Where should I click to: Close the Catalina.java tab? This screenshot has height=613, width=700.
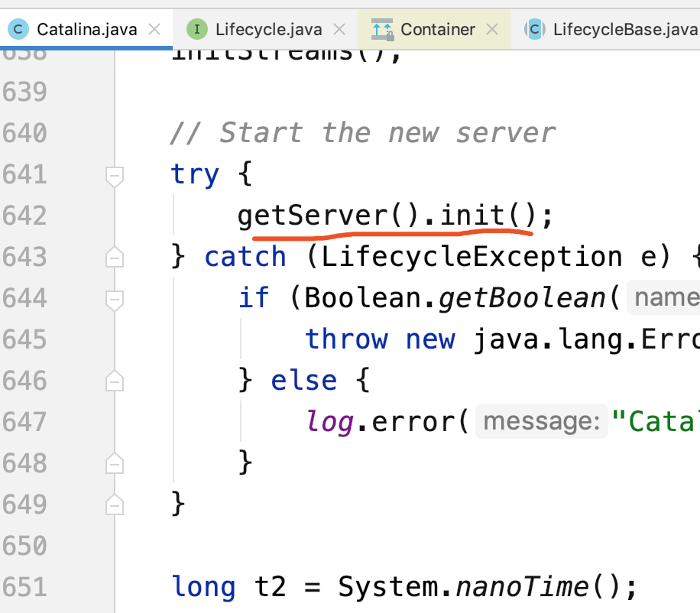pos(154,30)
